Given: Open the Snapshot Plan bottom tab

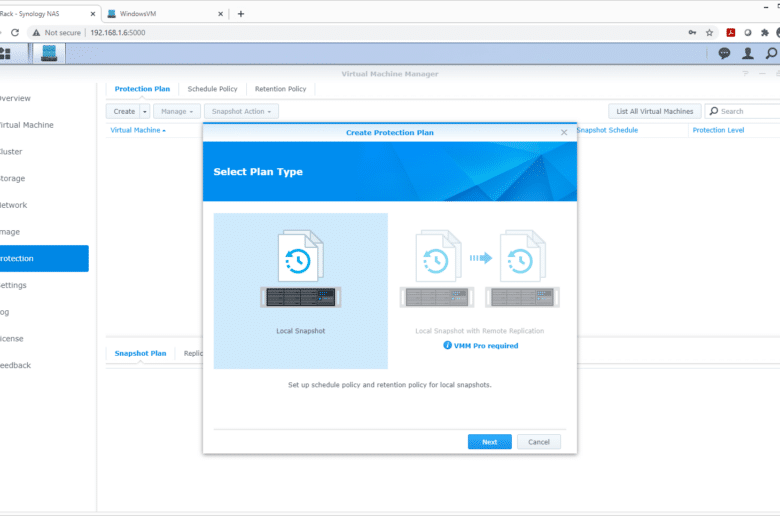Looking at the screenshot, I should [140, 353].
